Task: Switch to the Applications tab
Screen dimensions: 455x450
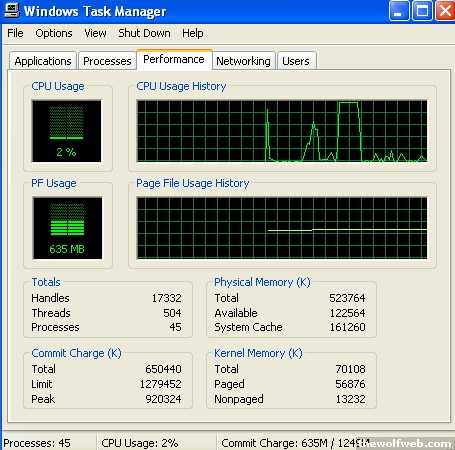Action: pos(43,61)
